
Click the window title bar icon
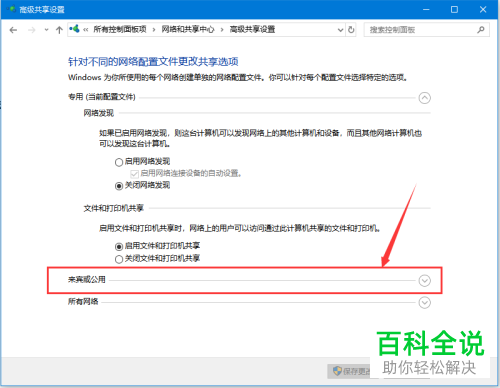click(11, 9)
